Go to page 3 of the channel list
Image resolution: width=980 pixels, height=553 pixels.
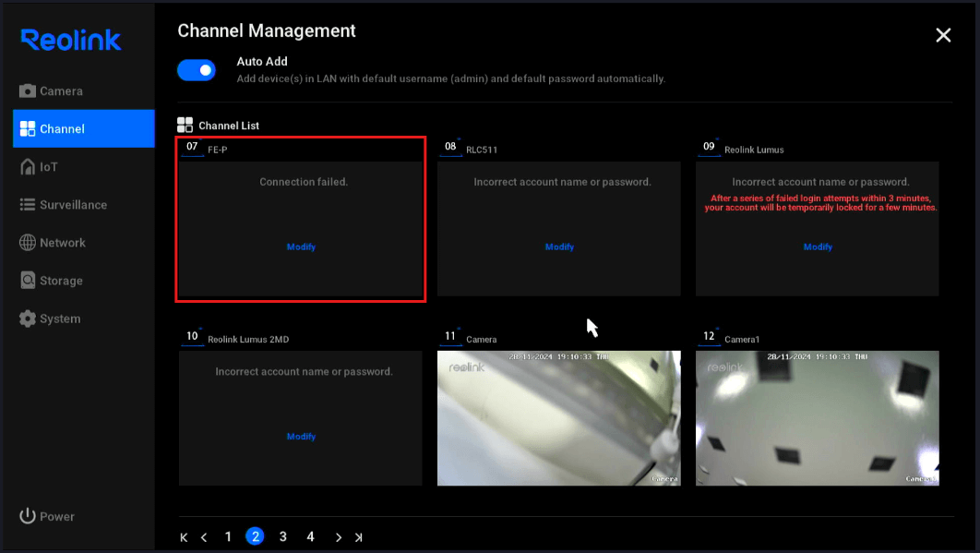pos(282,536)
